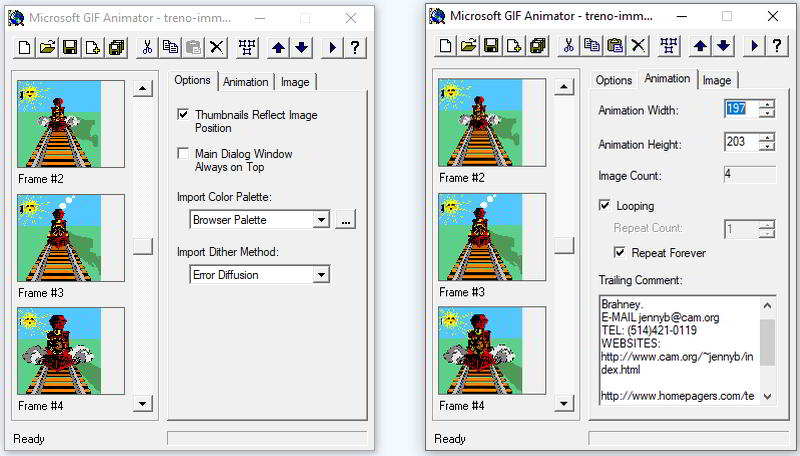Click Cut scissors icon in left window

[147, 48]
